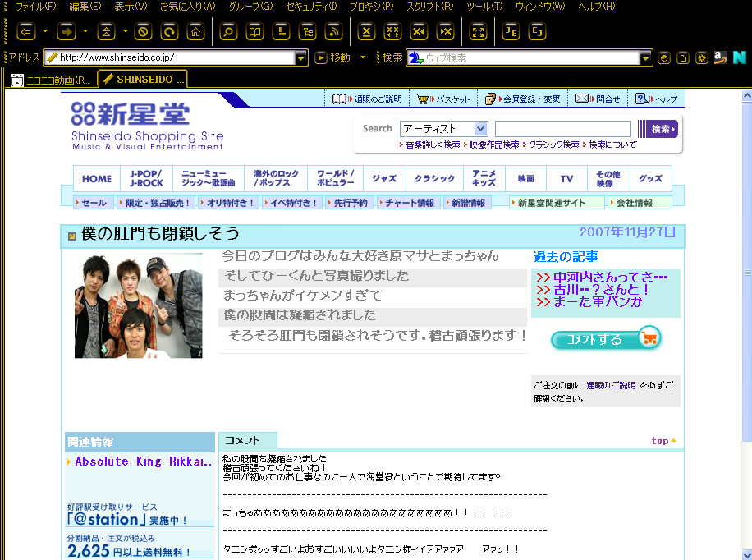Click the コメントする button
Screen dimensions: 752x560
pyautogui.click(x=605, y=339)
